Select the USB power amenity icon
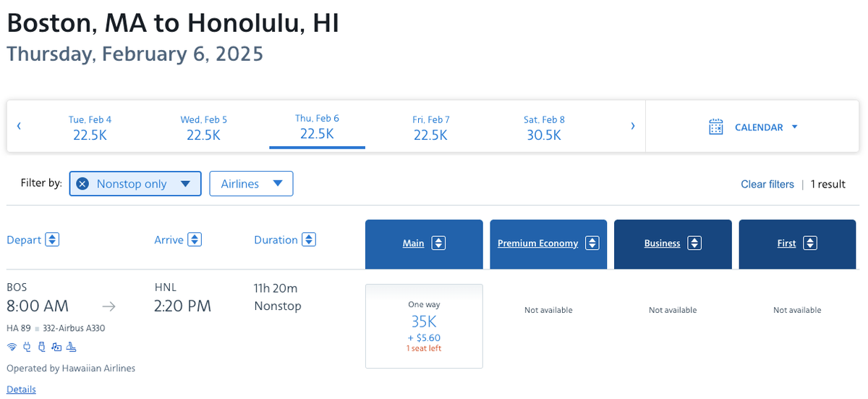This screenshot has height=399, width=868. coord(41,347)
